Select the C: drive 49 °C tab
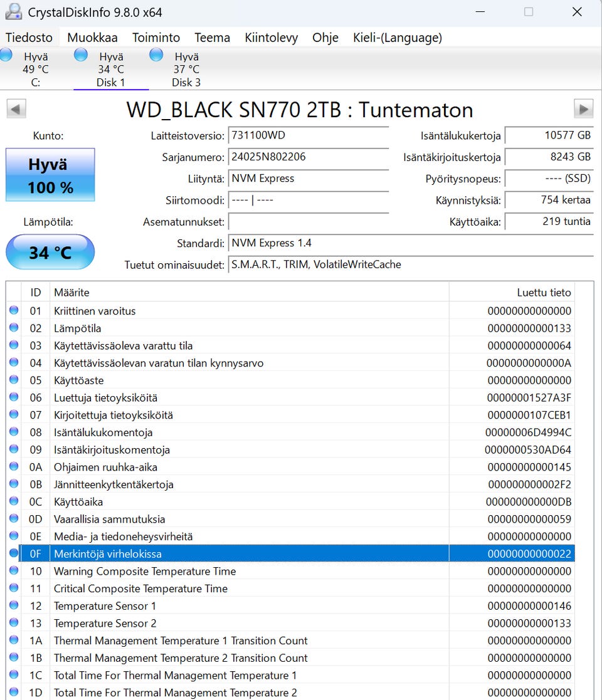Screen dimensions: 602x700 click(36, 69)
